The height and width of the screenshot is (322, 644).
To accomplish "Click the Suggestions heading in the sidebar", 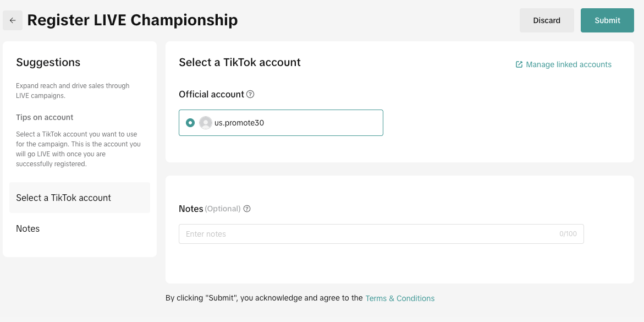I will pyautogui.click(x=48, y=62).
